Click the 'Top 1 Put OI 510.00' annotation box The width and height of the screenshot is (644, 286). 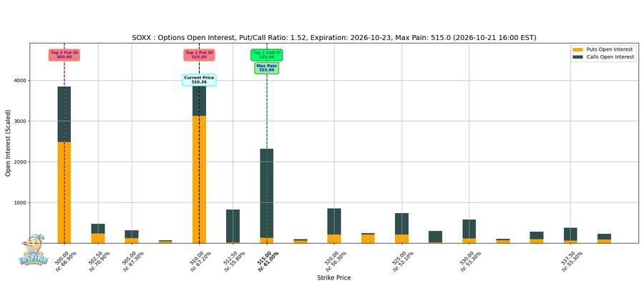click(199, 55)
